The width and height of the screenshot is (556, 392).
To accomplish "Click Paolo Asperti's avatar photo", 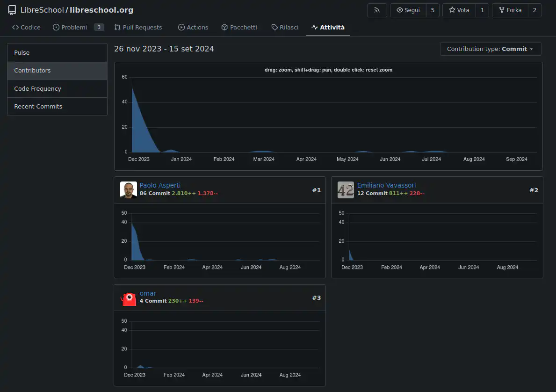I will [129, 190].
